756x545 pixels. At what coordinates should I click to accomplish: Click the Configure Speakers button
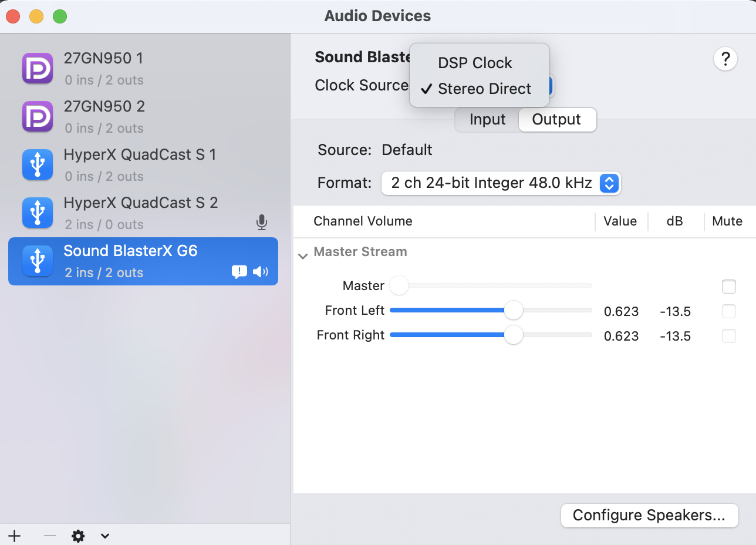tap(649, 516)
